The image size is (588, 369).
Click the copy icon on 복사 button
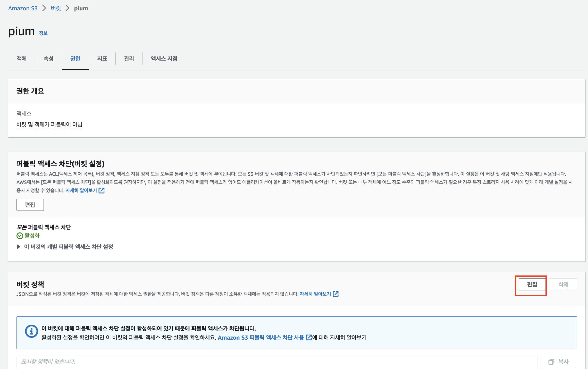551,362
